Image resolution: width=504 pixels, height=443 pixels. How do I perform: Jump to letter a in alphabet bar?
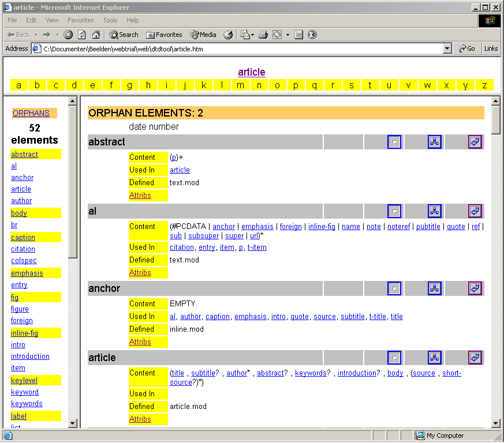(19, 85)
